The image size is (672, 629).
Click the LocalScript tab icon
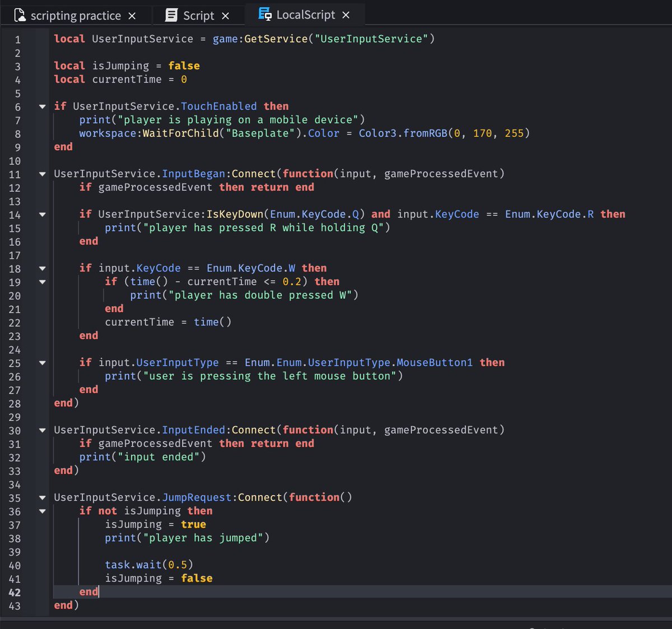(265, 14)
